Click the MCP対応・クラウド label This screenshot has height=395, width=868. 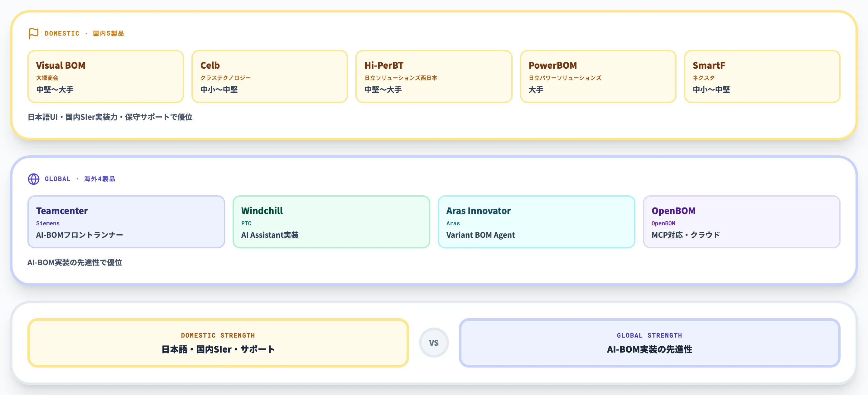686,235
